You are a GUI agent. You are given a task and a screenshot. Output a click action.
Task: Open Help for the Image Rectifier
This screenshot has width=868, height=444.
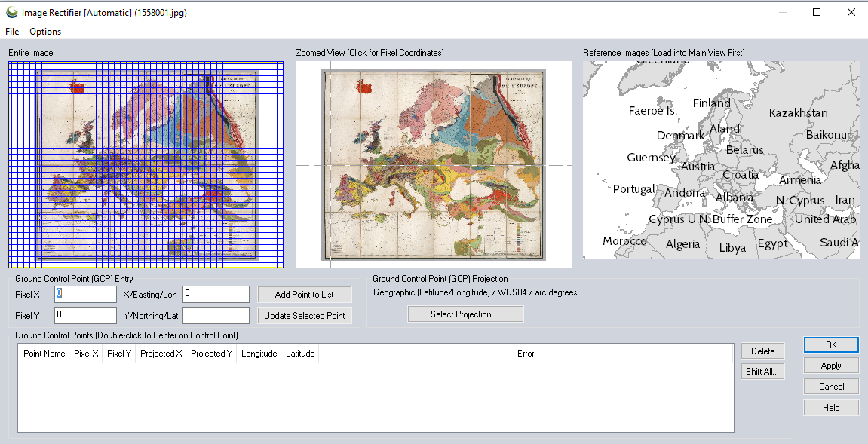tap(830, 408)
